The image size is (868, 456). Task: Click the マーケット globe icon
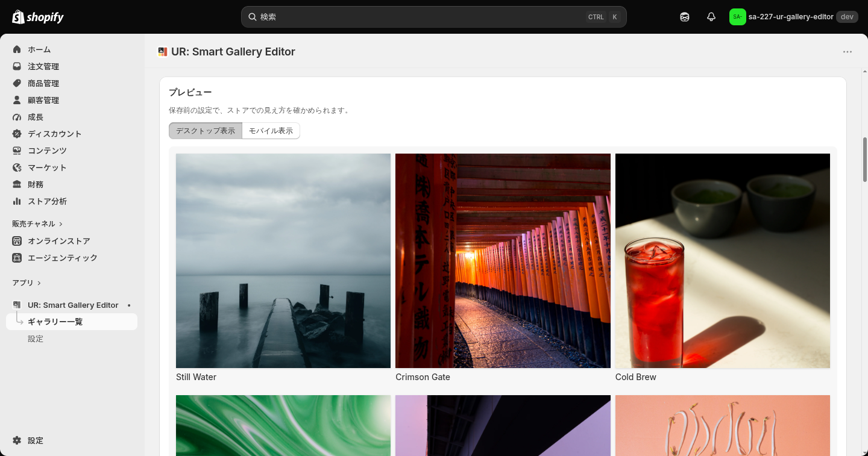pos(17,167)
